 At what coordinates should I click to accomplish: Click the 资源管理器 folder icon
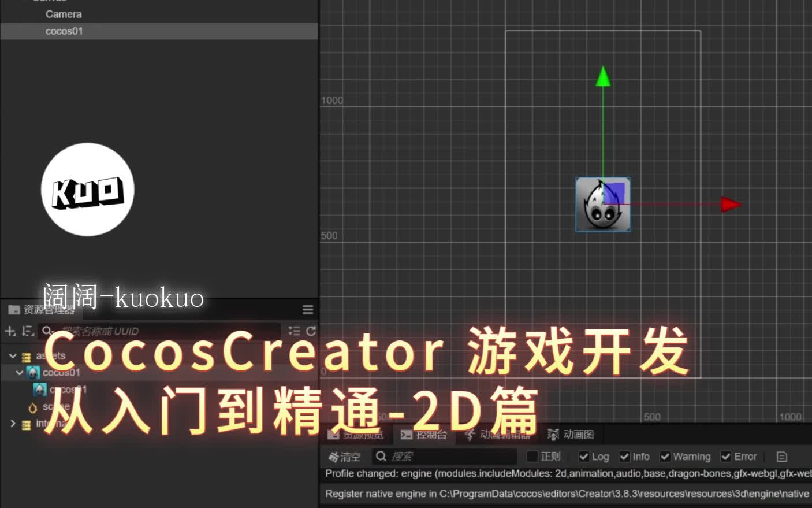click(x=13, y=310)
